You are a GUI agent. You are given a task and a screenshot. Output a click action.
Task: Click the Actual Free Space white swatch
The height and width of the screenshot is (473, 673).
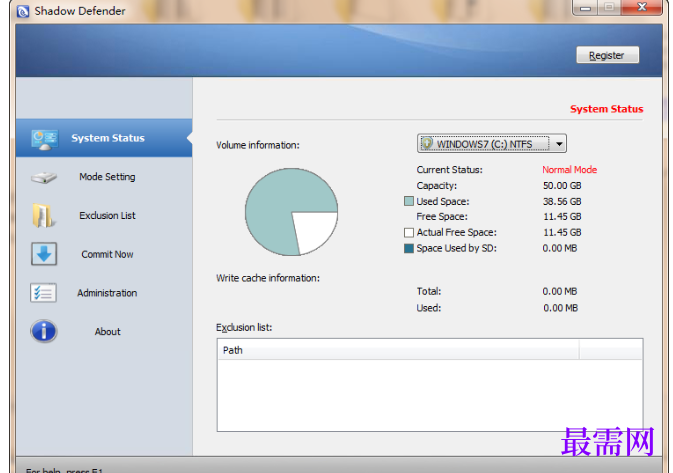point(409,232)
